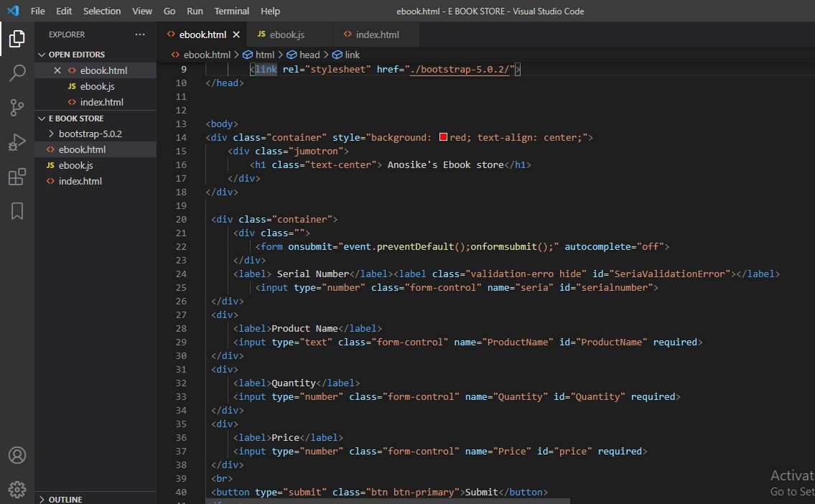This screenshot has width=815, height=504.
Task: Open the Source Control view icon
Action: pyautogui.click(x=17, y=108)
